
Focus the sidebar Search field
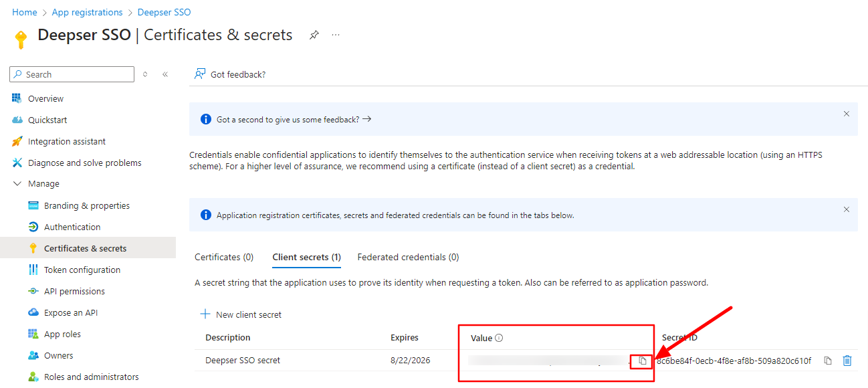(72, 74)
